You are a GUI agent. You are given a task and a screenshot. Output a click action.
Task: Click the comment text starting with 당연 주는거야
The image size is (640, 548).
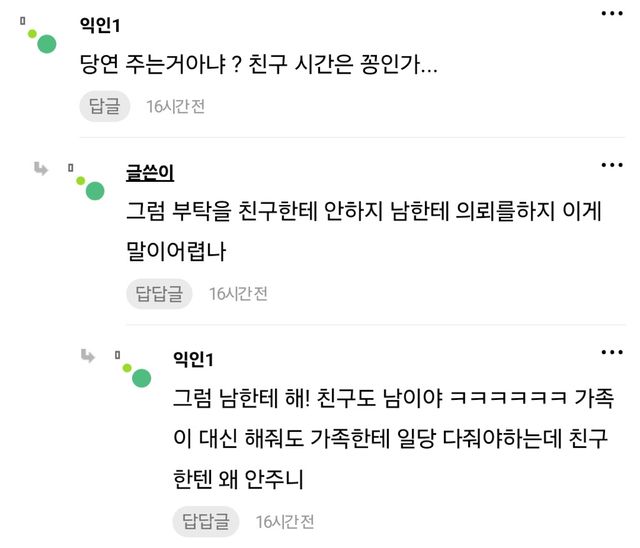pyautogui.click(x=258, y=66)
